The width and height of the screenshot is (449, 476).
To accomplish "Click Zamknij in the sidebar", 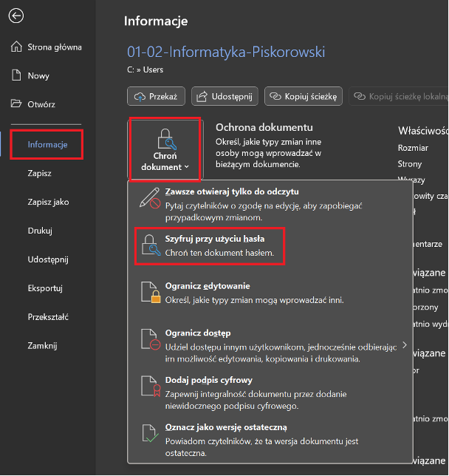I will tap(42, 345).
